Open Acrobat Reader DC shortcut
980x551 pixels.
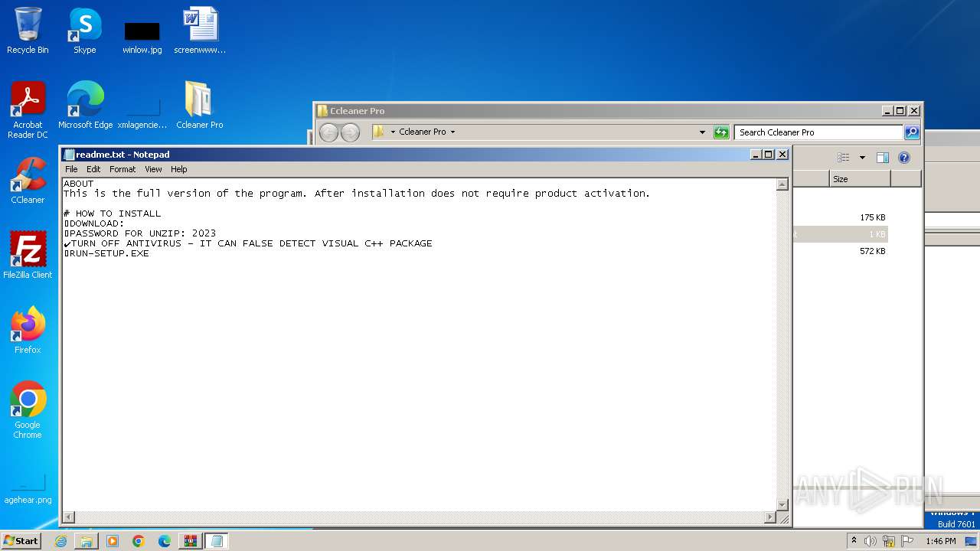[28, 110]
